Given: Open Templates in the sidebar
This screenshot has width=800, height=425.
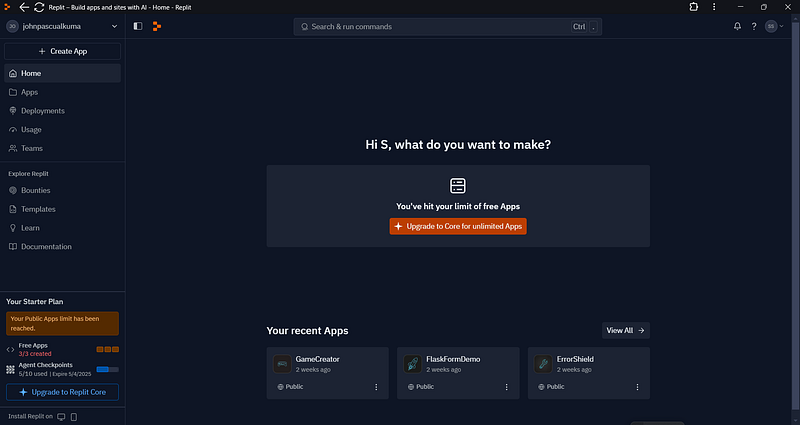Looking at the screenshot, I should tap(62, 209).
